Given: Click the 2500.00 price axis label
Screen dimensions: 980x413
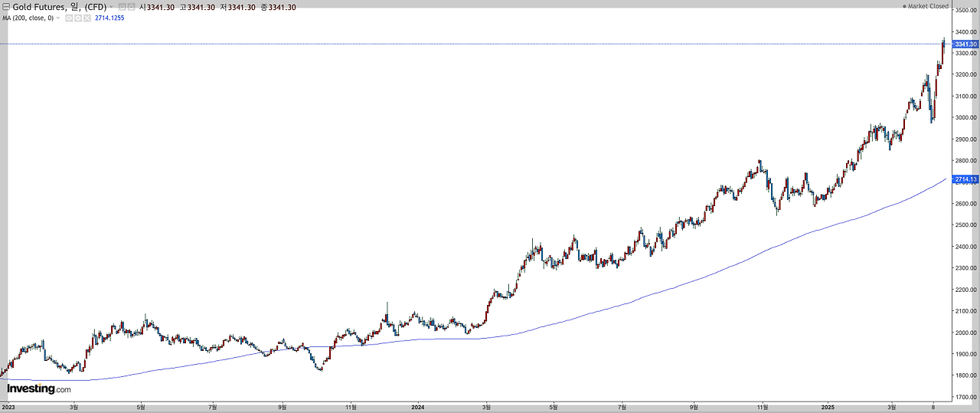Looking at the screenshot, I should pos(966,225).
